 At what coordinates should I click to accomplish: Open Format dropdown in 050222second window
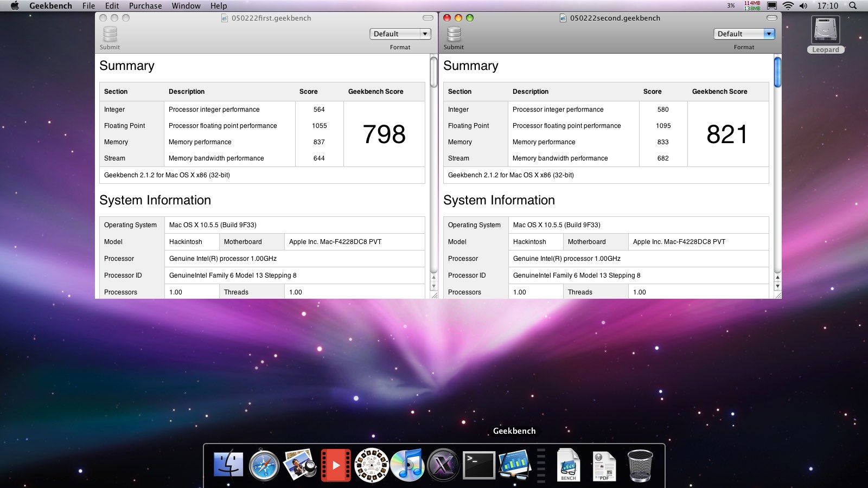[x=744, y=34]
